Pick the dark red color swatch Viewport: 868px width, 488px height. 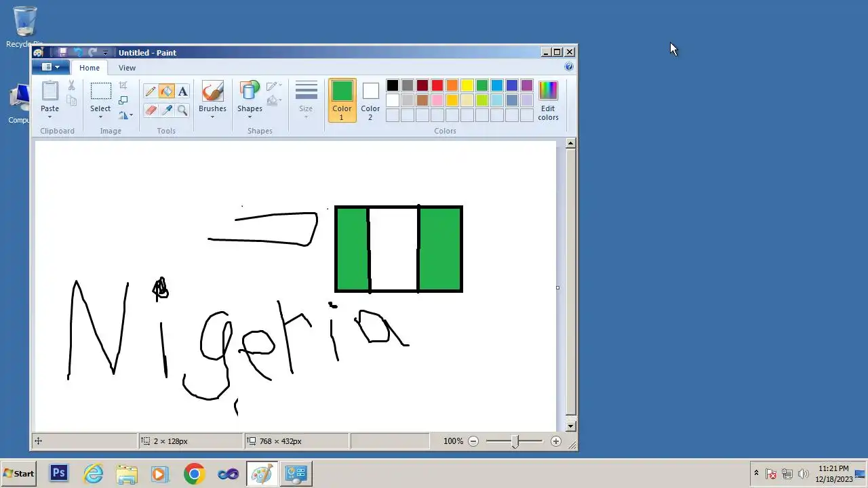422,85
